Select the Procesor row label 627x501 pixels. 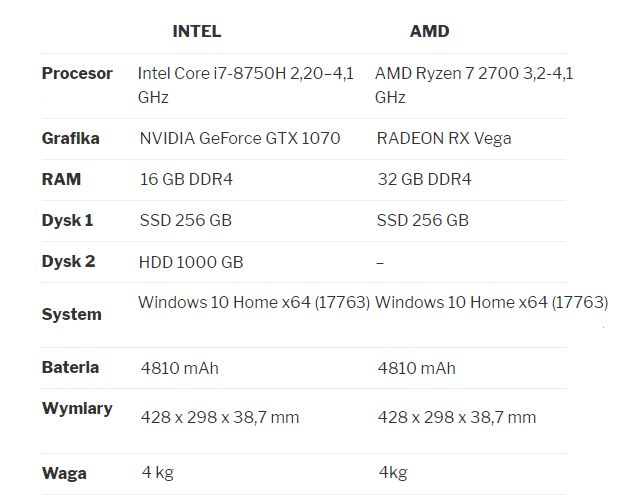coord(77,74)
